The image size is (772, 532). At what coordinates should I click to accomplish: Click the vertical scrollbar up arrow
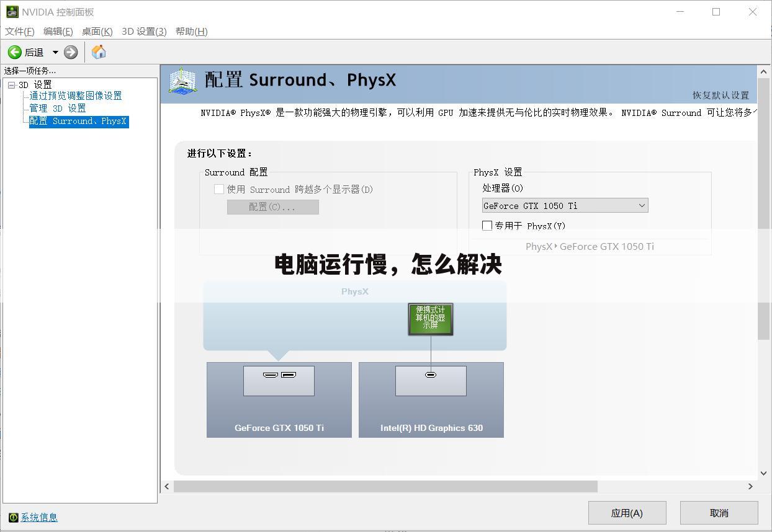(x=764, y=71)
